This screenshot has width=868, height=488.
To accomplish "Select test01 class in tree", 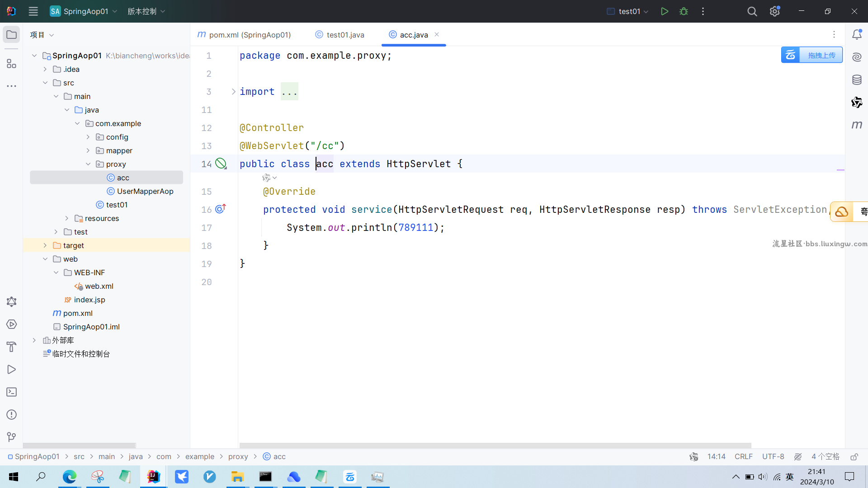I will click(x=112, y=205).
